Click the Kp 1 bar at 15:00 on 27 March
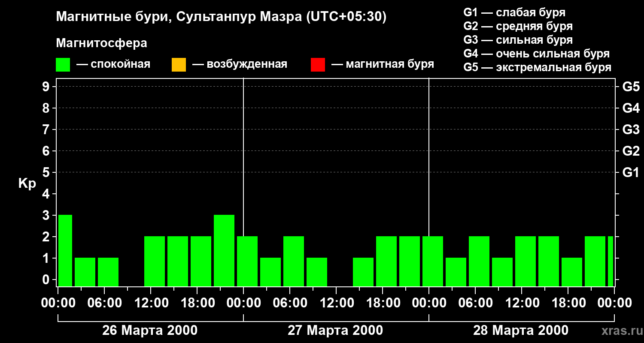 coord(363,272)
